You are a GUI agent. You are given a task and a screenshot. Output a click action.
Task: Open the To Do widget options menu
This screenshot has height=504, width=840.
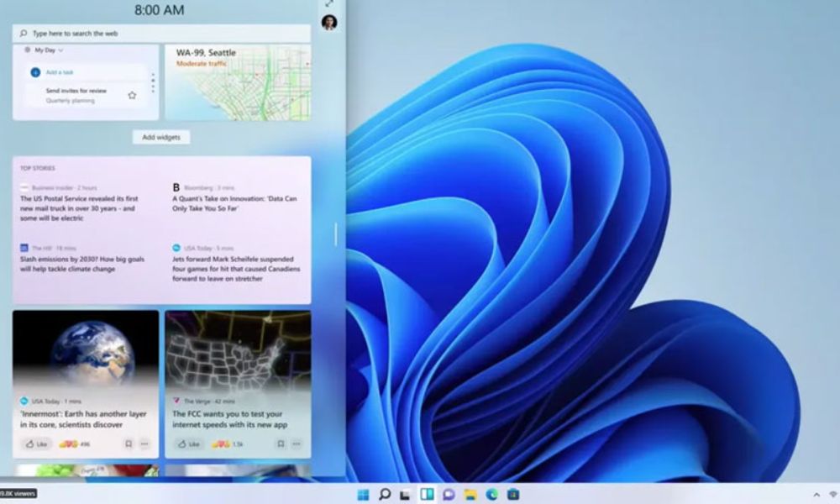tap(152, 83)
